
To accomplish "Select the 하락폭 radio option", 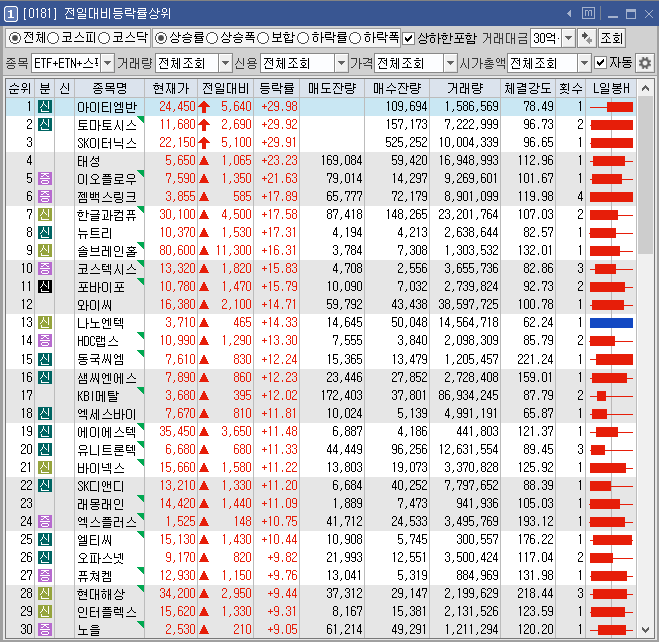I will 355,38.
